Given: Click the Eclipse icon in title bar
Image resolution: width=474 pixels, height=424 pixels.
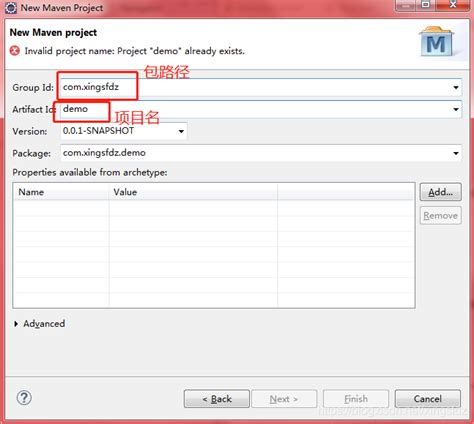Looking at the screenshot, I should coord(11,8).
